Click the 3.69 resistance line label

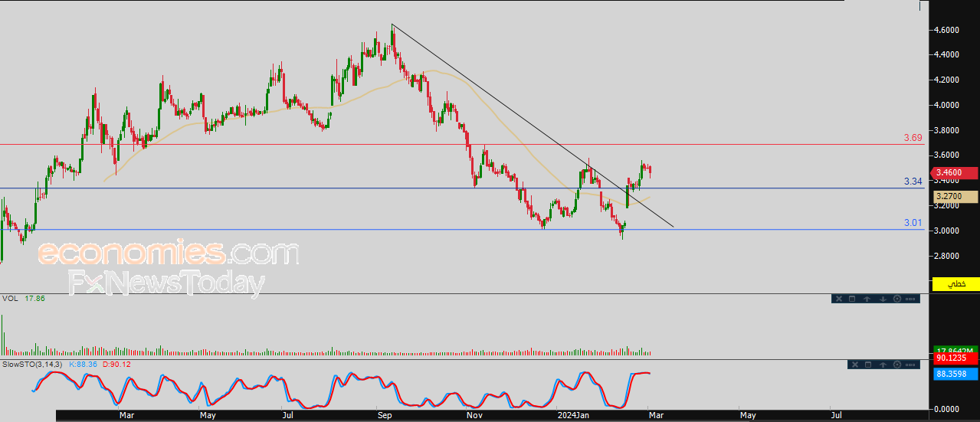pyautogui.click(x=913, y=138)
